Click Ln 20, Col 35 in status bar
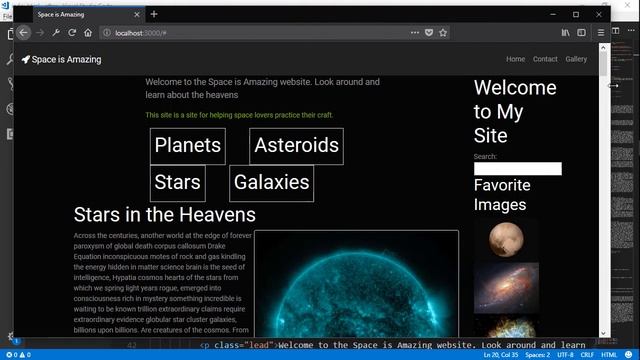The image size is (640, 360). 501,355
